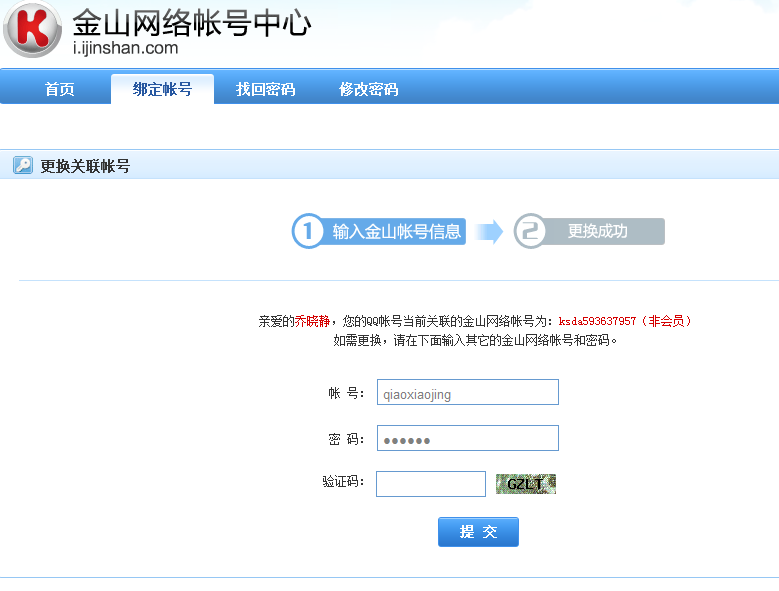The height and width of the screenshot is (591, 779).
Task: Click the 金山网络帐号中心 title
Action: pyautogui.click(x=192, y=23)
